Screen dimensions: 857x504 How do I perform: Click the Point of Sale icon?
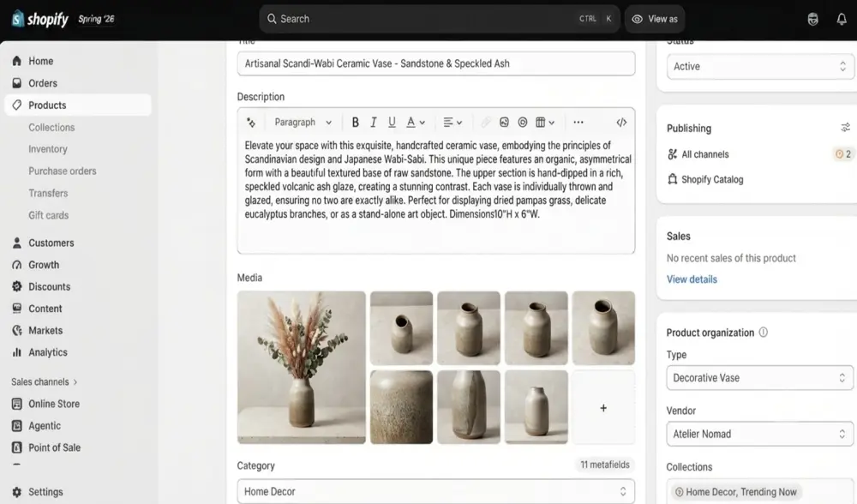click(x=17, y=447)
